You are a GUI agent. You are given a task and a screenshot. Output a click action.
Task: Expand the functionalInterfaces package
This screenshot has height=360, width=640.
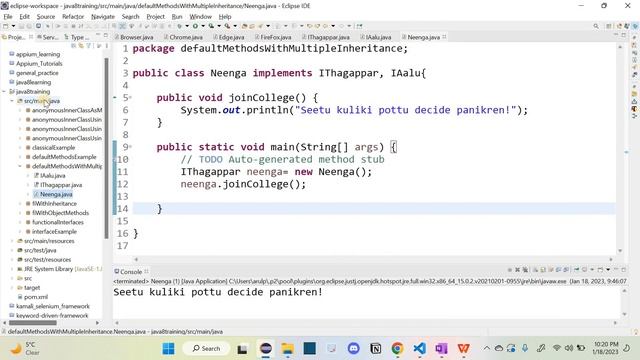20,222
